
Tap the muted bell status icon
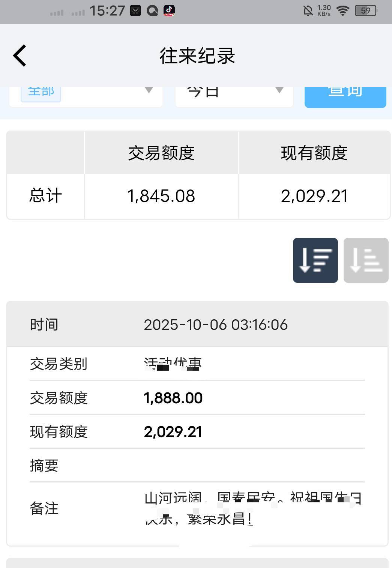(308, 11)
